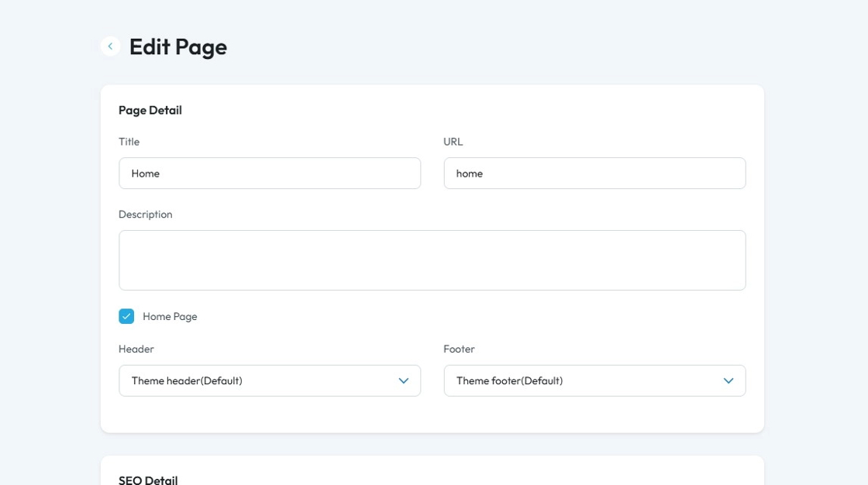The height and width of the screenshot is (485, 868).
Task: Click the Description field label
Action: click(145, 215)
